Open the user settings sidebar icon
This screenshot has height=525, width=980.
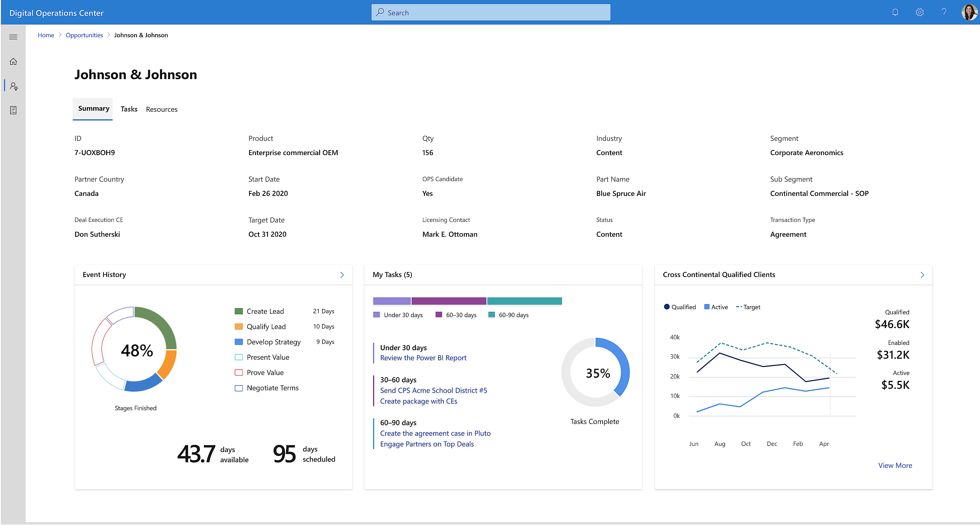click(14, 86)
